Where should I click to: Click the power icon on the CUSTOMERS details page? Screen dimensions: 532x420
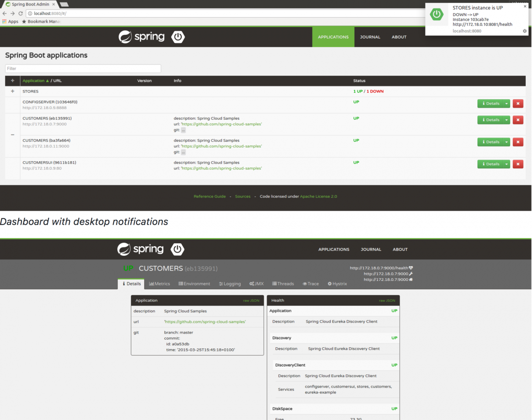click(177, 249)
